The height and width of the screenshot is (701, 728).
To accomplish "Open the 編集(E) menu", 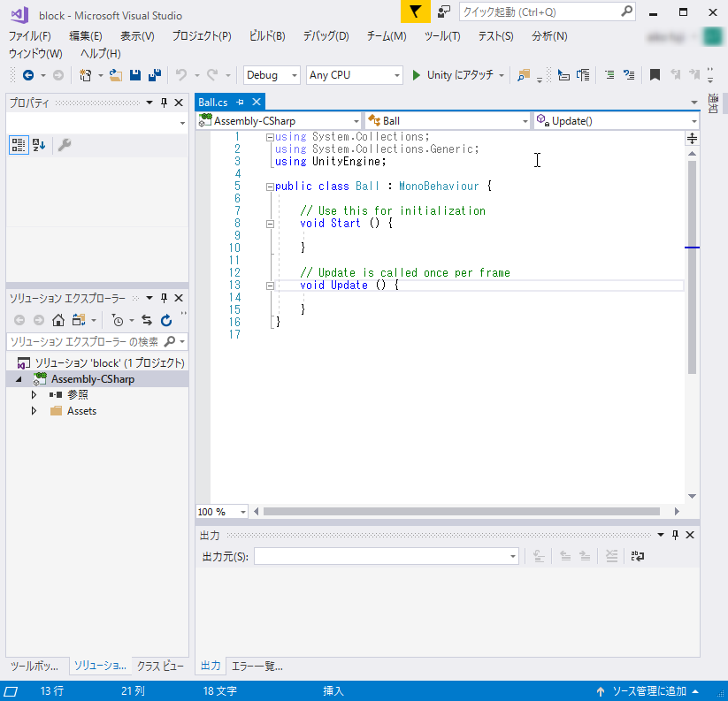I will 86,36.
